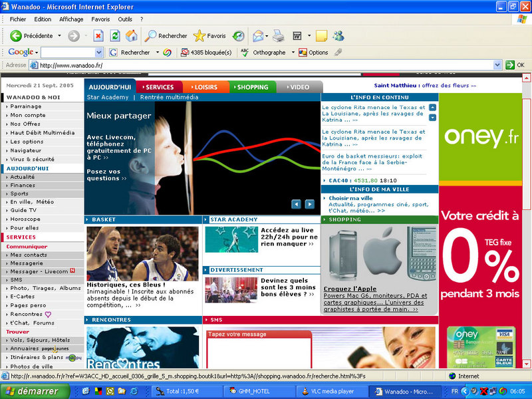Show previous slide in Mieux partager banner
Screen dimensions: 532x399
(x=296, y=204)
